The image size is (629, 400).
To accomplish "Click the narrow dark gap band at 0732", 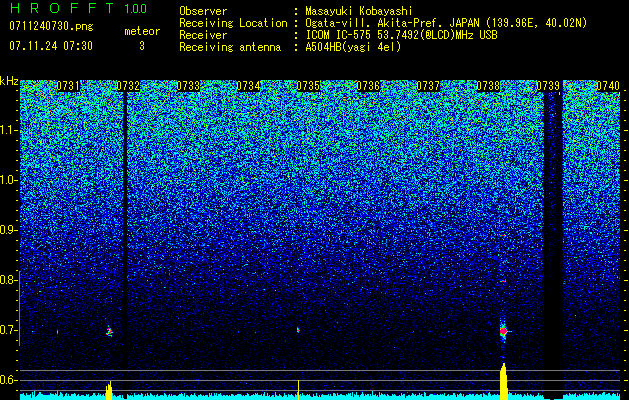I will (x=125, y=246).
